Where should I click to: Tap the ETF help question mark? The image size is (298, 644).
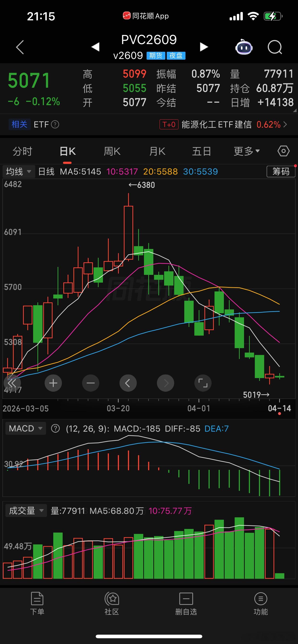[55, 124]
